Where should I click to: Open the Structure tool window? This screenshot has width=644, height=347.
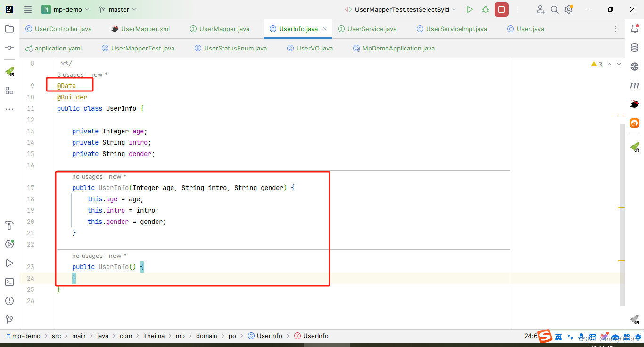point(9,91)
